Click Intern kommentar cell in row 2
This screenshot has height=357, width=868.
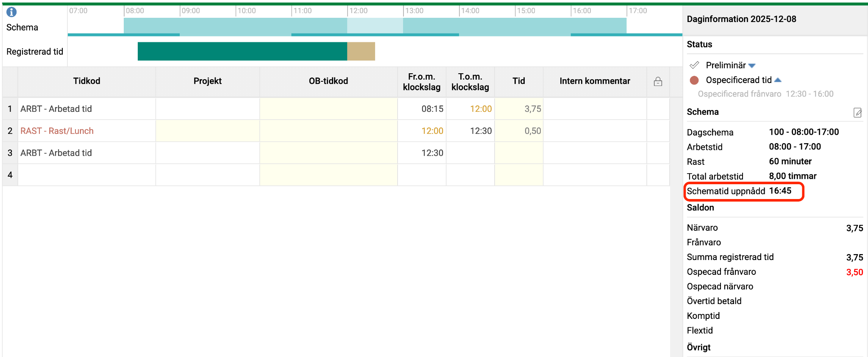(595, 131)
